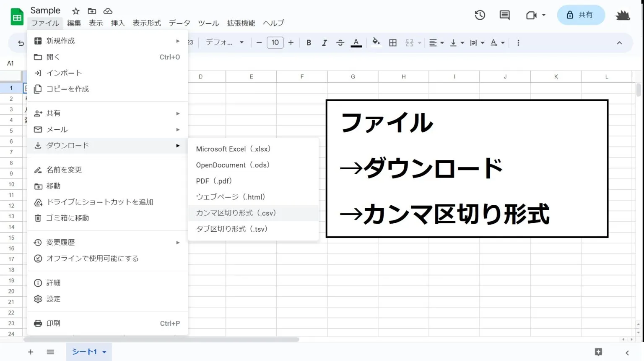This screenshot has width=644, height=361.
Task: Click the Google Sheets home logo
Action: coord(17,17)
